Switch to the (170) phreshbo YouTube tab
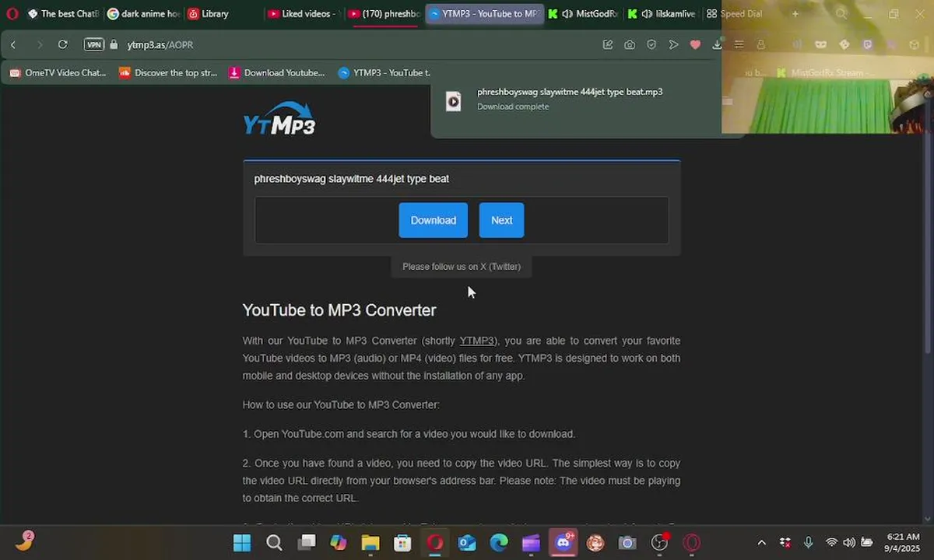The width and height of the screenshot is (934, 560). tap(384, 14)
